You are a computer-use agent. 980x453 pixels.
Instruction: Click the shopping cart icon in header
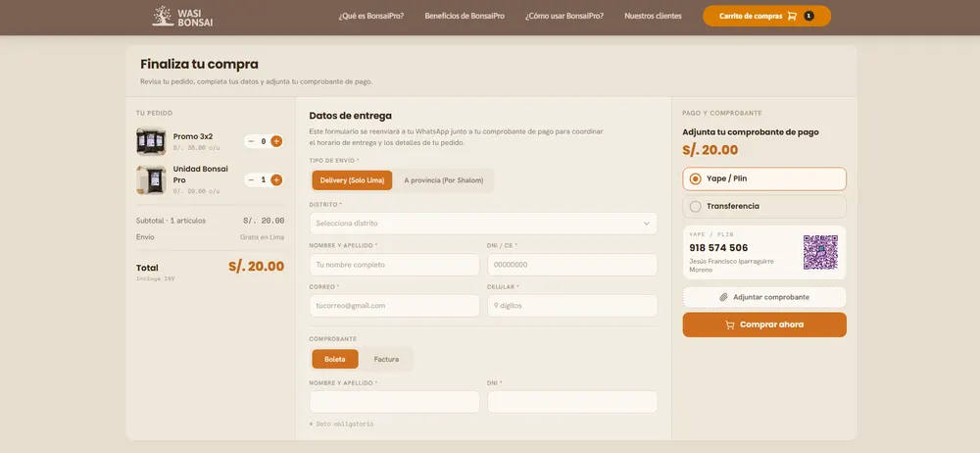(x=792, y=17)
